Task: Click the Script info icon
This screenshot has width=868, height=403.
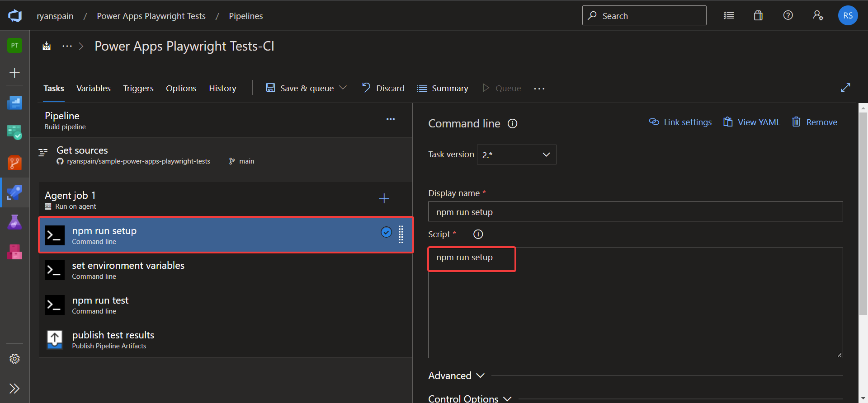Action: pos(478,234)
